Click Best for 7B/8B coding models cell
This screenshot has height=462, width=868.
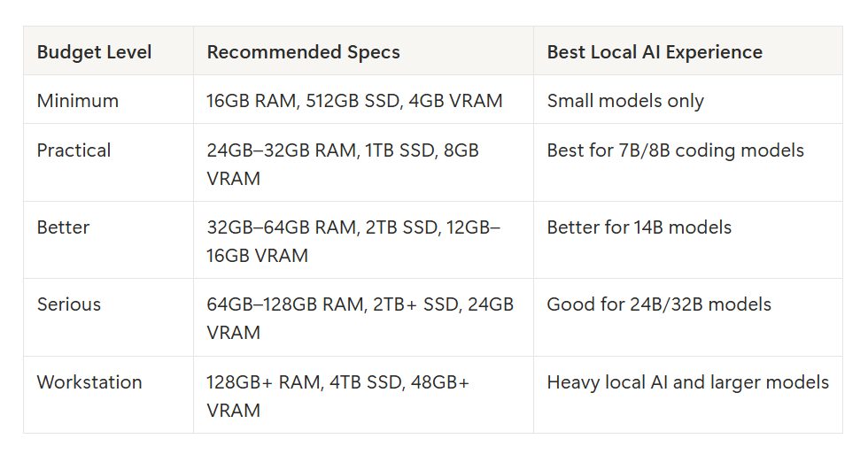pos(688,163)
